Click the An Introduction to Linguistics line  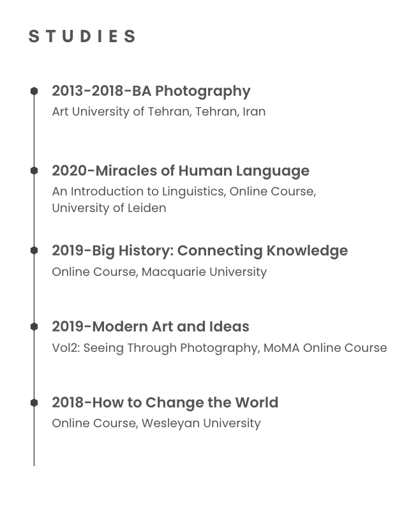[184, 192]
